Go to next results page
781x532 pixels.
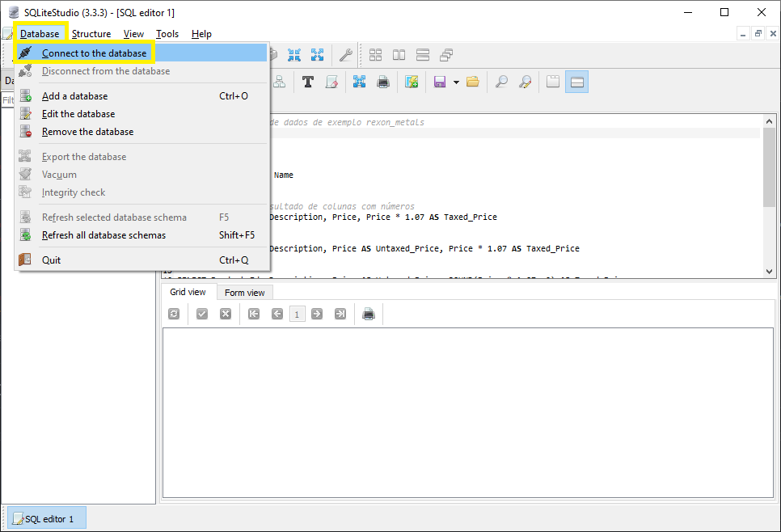tap(317, 314)
